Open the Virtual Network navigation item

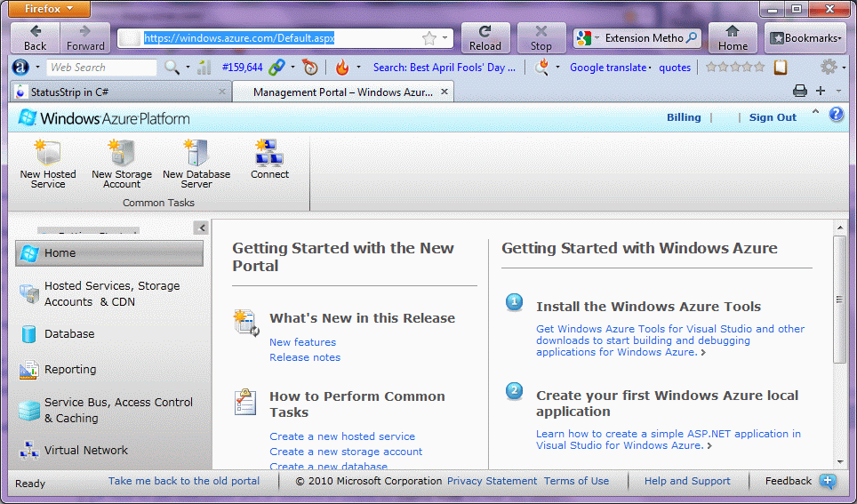109,451
